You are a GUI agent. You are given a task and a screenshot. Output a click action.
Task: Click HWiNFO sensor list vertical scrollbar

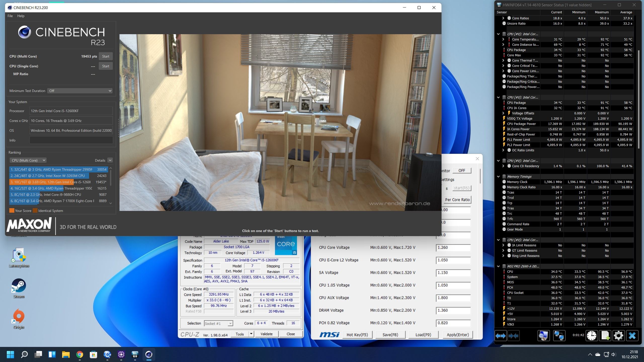pos(639,99)
